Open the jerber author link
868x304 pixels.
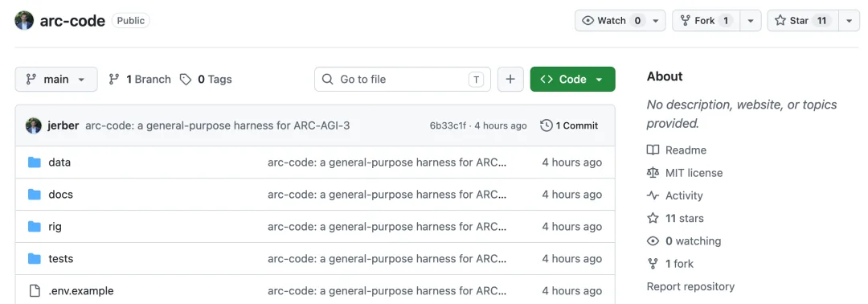(x=63, y=125)
